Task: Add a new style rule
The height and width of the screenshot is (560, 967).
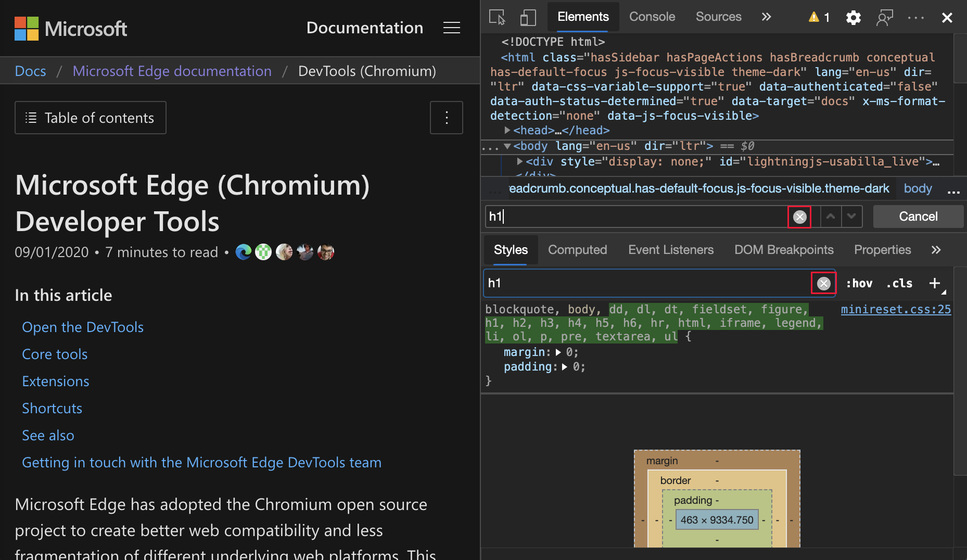Action: [x=935, y=283]
